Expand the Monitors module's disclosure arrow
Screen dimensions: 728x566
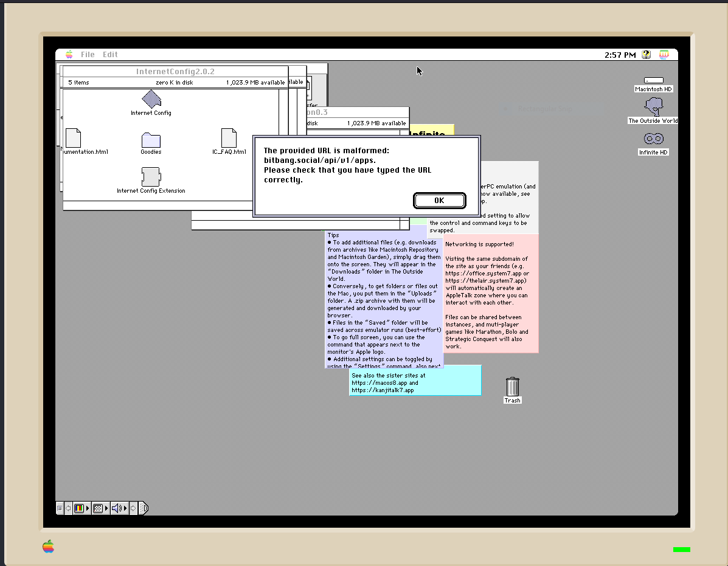click(x=87, y=508)
